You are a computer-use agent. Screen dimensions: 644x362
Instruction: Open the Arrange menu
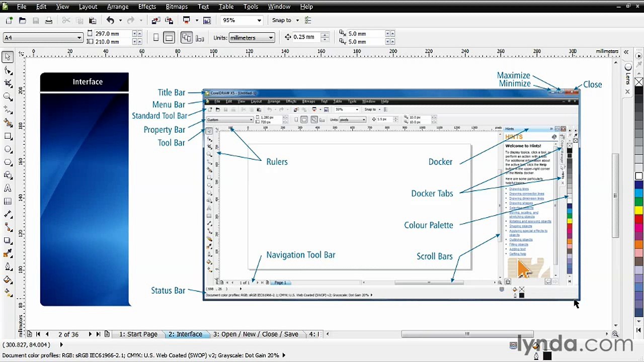point(118,7)
